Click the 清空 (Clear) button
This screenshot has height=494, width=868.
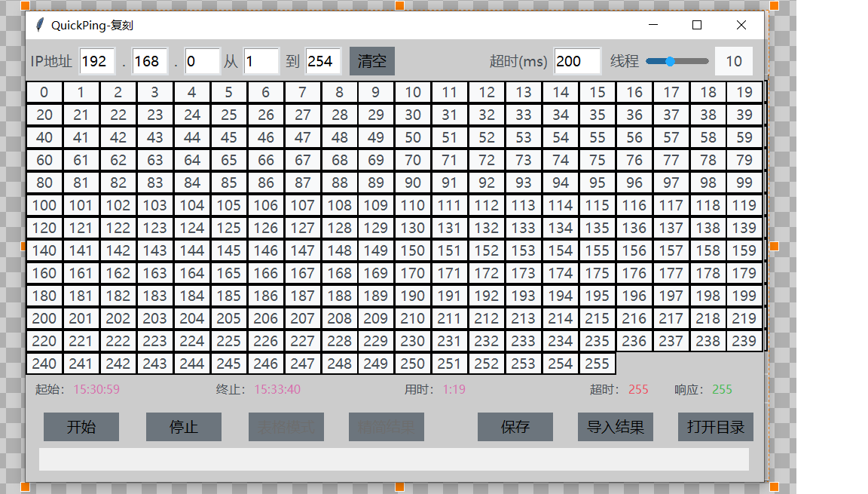[372, 61]
